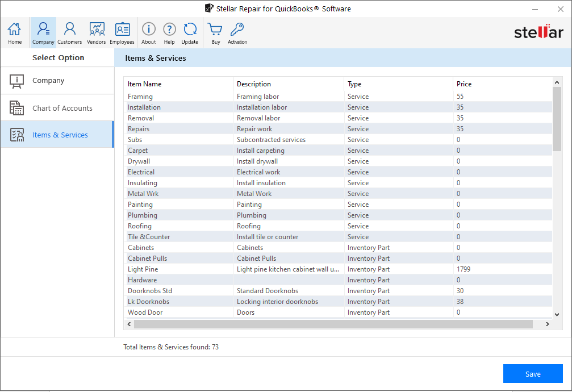Select Items & Services sidebar option
This screenshot has width=572, height=392.
click(57, 135)
